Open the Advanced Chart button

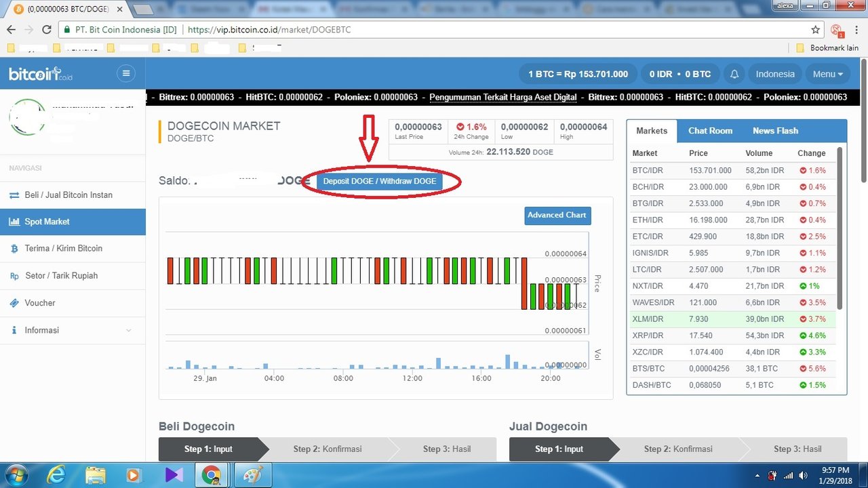click(557, 216)
